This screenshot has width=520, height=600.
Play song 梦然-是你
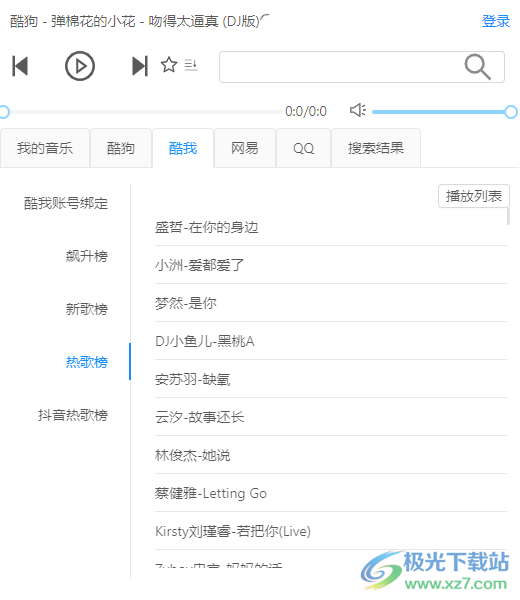(331, 303)
